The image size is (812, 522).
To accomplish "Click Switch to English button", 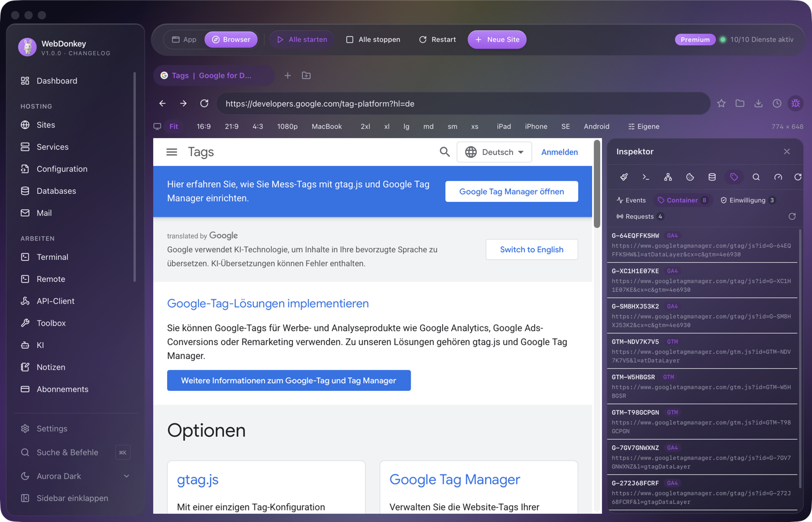I will (x=532, y=249).
